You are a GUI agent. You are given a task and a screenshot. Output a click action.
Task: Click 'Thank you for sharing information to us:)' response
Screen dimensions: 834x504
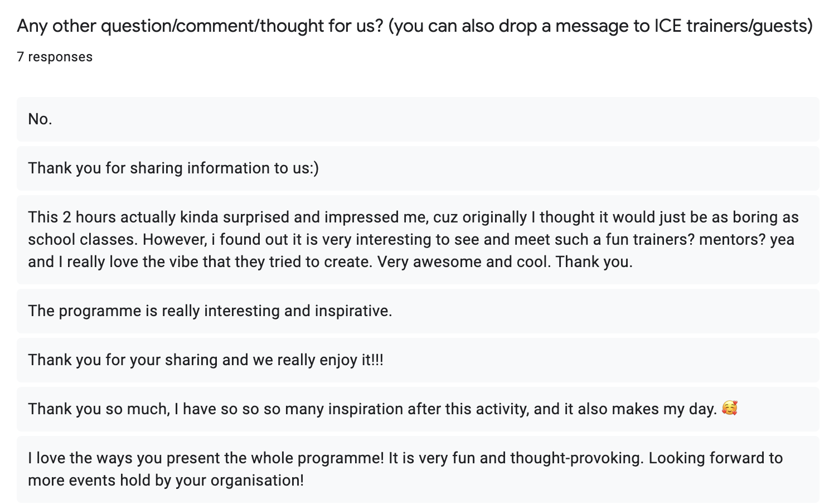[173, 168]
